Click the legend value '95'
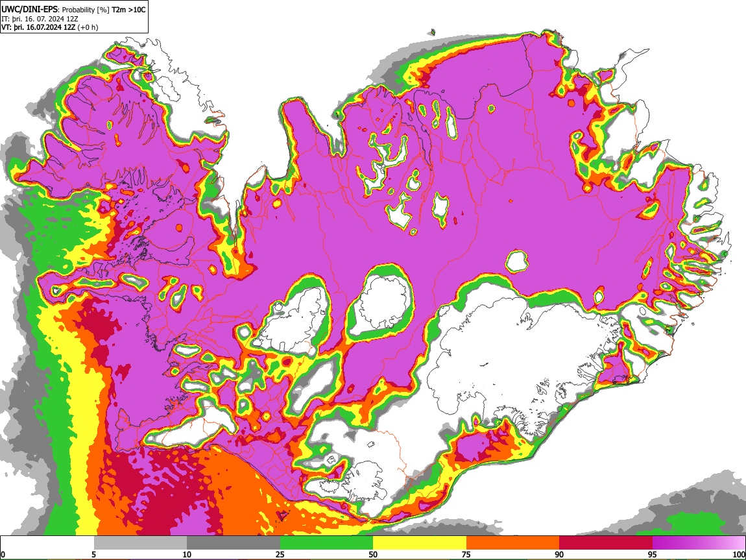The height and width of the screenshot is (560, 746). pos(653,554)
